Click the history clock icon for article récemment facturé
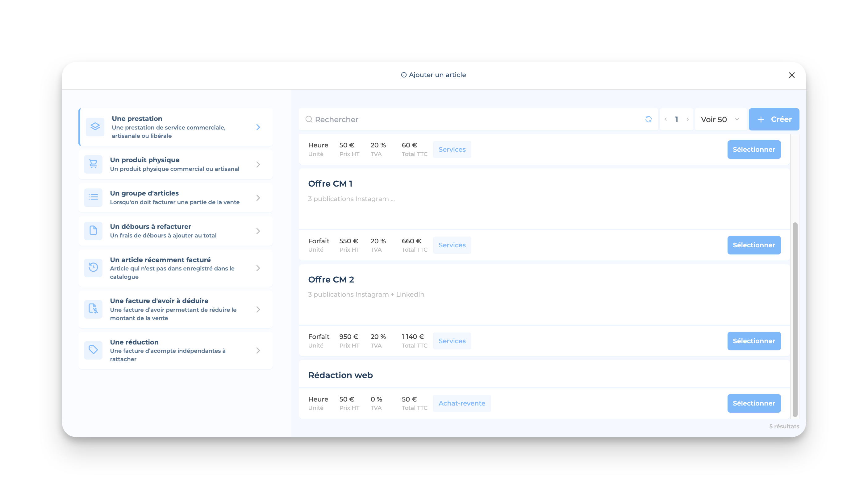Viewport: 868px width, 499px height. coord(93,268)
